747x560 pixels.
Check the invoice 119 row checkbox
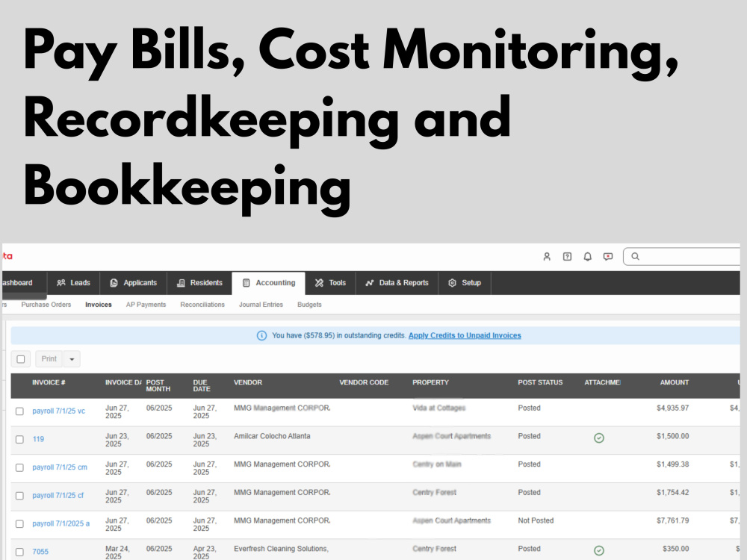(19, 439)
